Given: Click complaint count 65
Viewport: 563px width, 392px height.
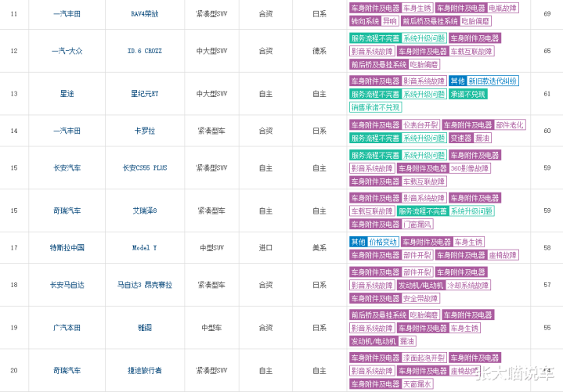Looking at the screenshot, I should pos(547,51).
